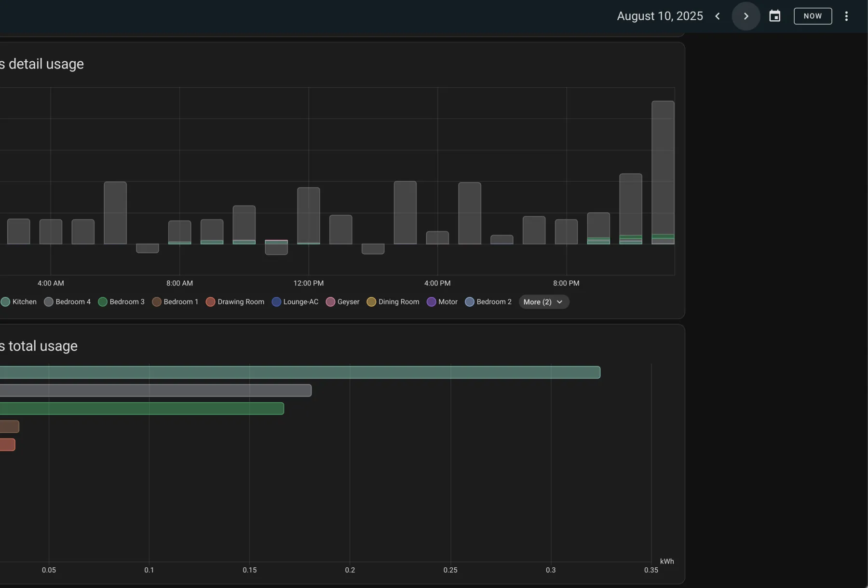The height and width of the screenshot is (588, 868).
Task: Click the 4:00 AM axis label
Action: coord(51,283)
